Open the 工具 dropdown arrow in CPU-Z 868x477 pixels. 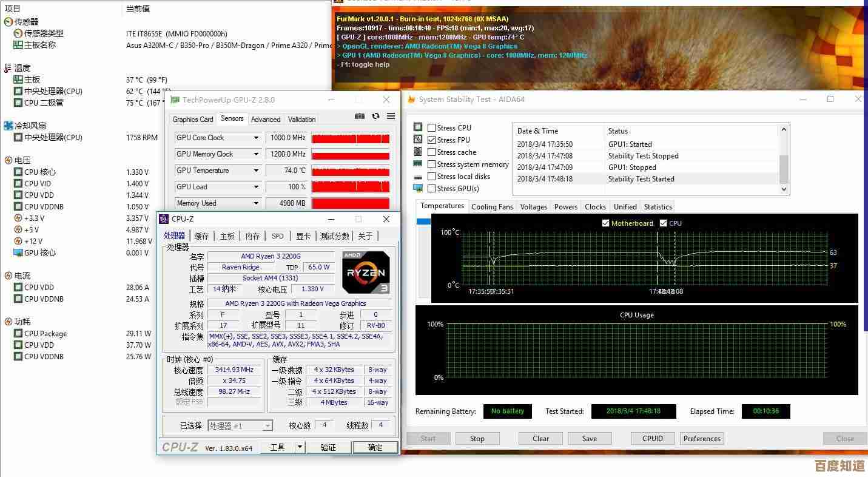(300, 447)
